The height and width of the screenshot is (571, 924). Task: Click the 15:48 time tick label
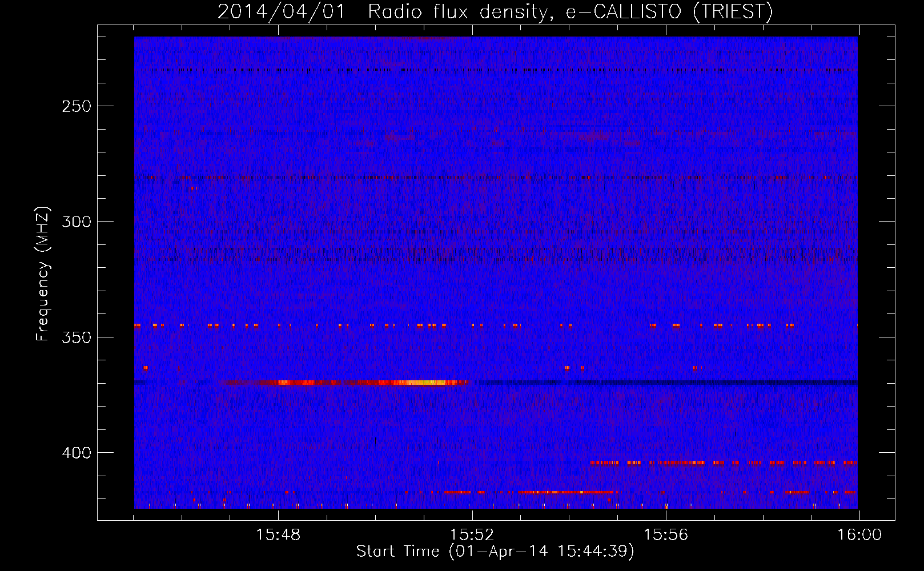point(278,535)
